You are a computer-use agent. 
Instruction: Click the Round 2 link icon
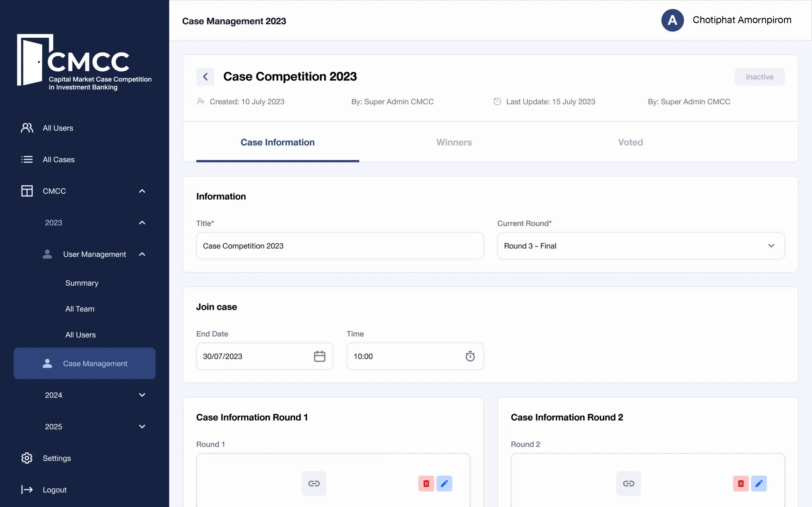(x=628, y=483)
